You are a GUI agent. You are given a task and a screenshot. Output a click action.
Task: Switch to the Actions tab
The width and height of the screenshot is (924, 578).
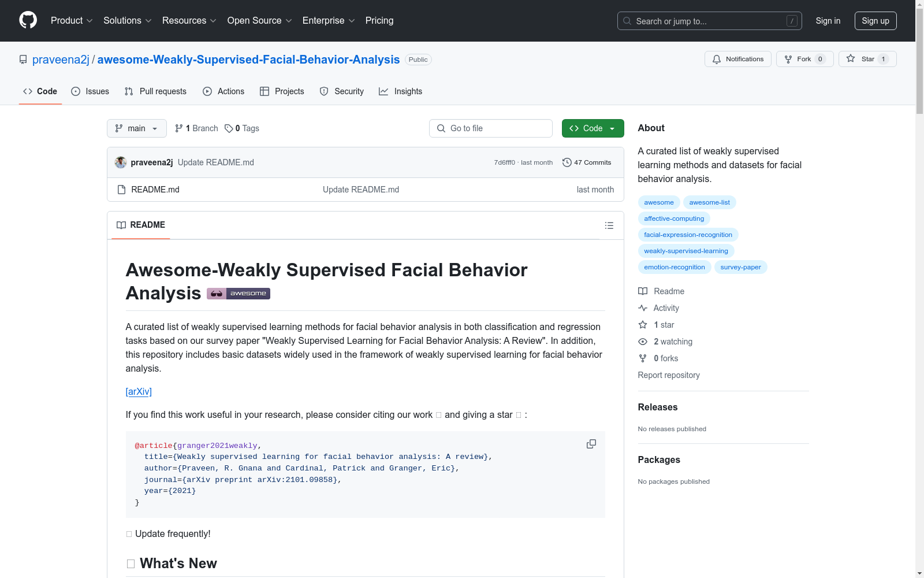[x=223, y=91]
